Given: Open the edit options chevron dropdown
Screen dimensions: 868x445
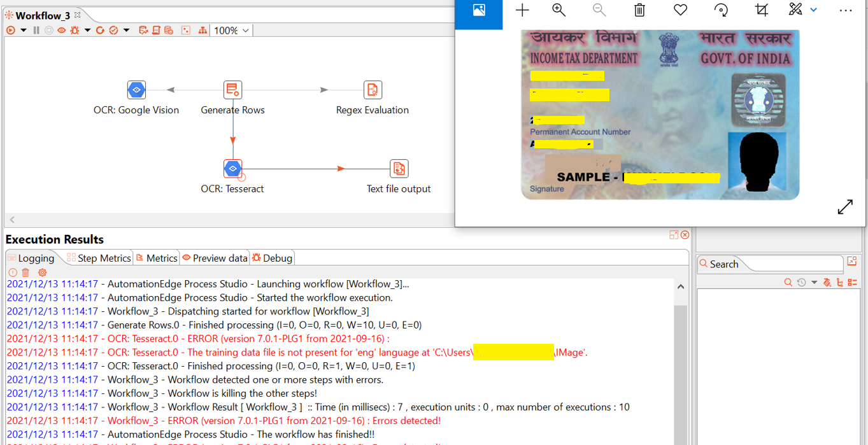Looking at the screenshot, I should pyautogui.click(x=813, y=10).
